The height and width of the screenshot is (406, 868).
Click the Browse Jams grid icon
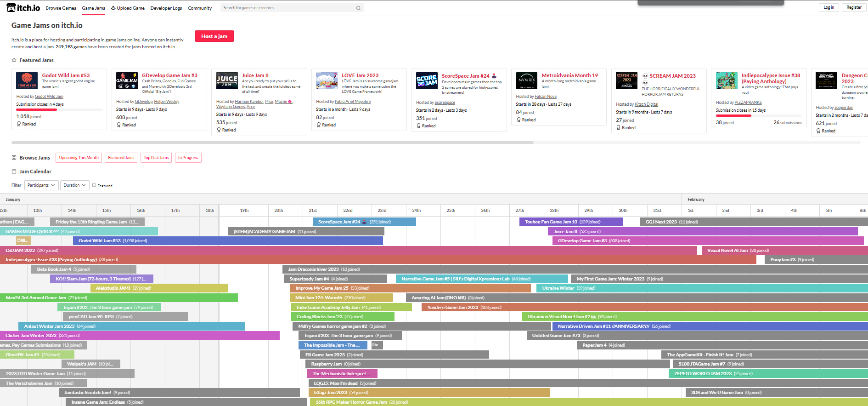coord(14,158)
